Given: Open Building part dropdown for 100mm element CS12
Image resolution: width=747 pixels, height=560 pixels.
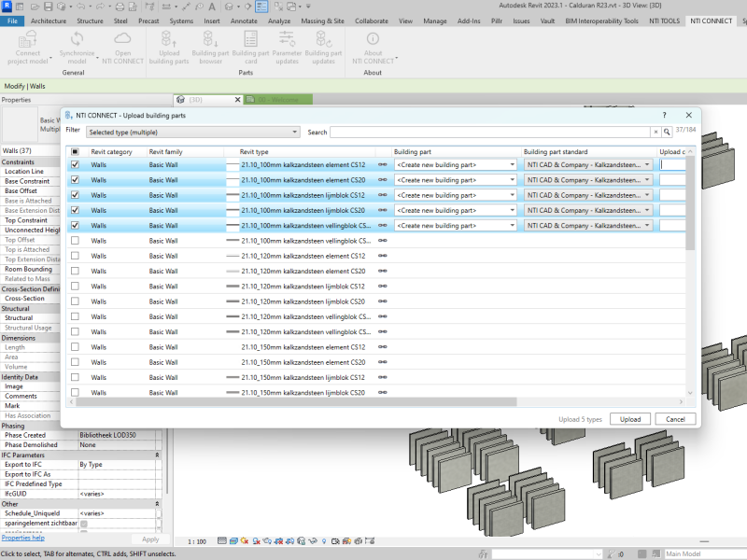Looking at the screenshot, I should click(456, 165).
